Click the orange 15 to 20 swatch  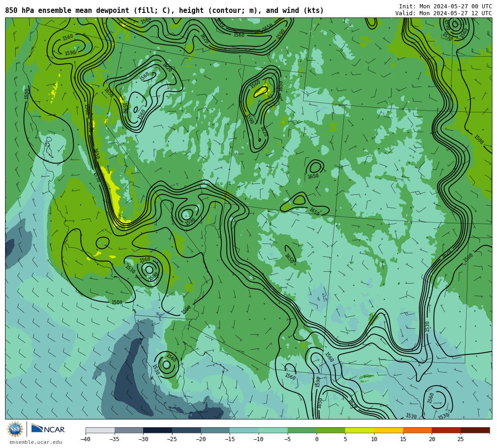pos(417,430)
